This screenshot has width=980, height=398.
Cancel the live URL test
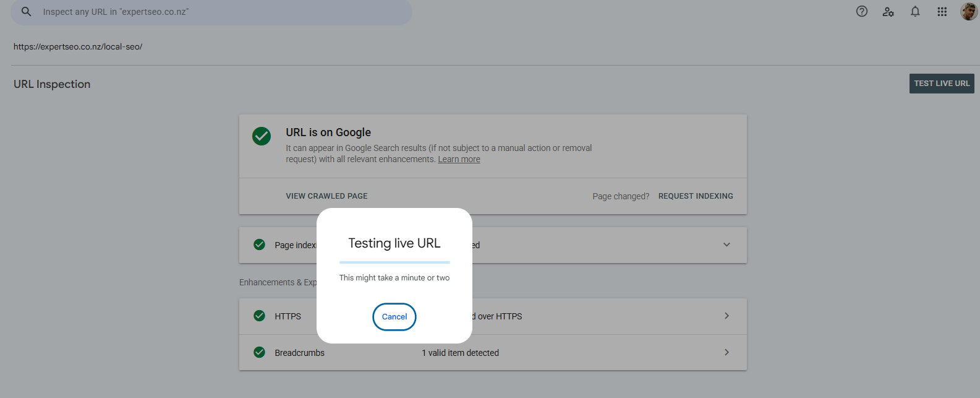tap(394, 317)
